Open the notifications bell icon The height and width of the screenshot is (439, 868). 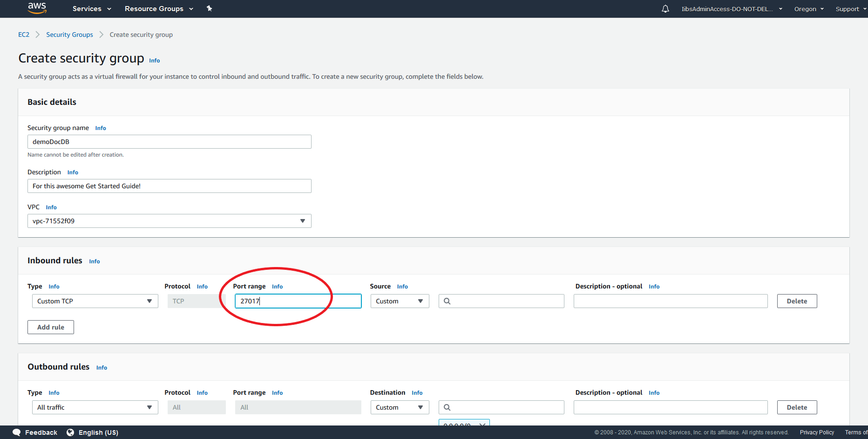point(665,8)
